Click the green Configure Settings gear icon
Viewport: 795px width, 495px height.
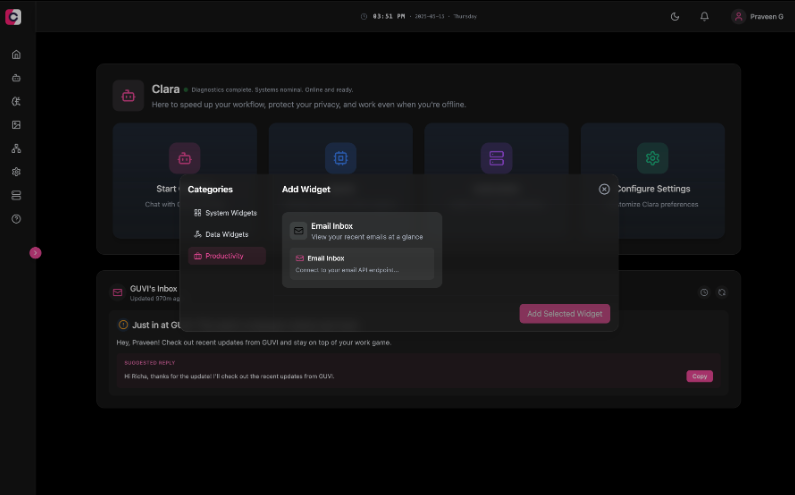pyautogui.click(x=653, y=158)
